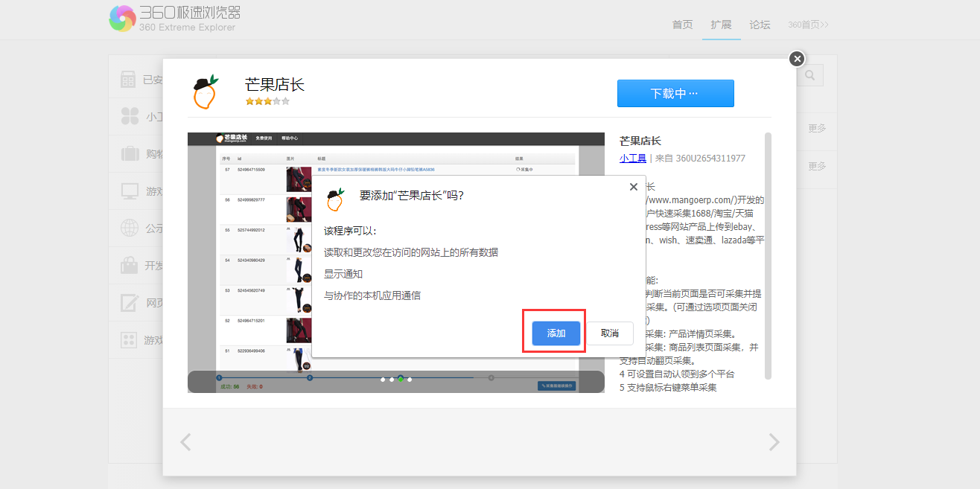Click the 5 支持鼠标右键菜单采集 line
Image resolution: width=980 pixels, height=489 pixels.
668,387
